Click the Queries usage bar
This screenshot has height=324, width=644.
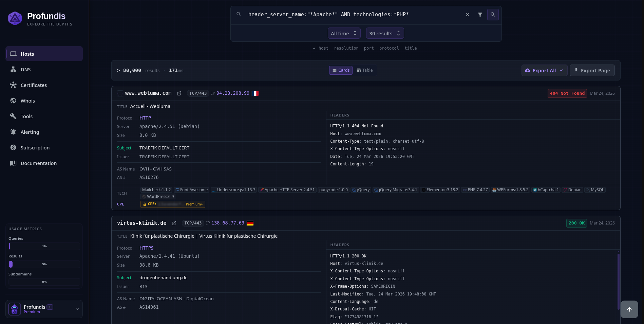[44, 246]
